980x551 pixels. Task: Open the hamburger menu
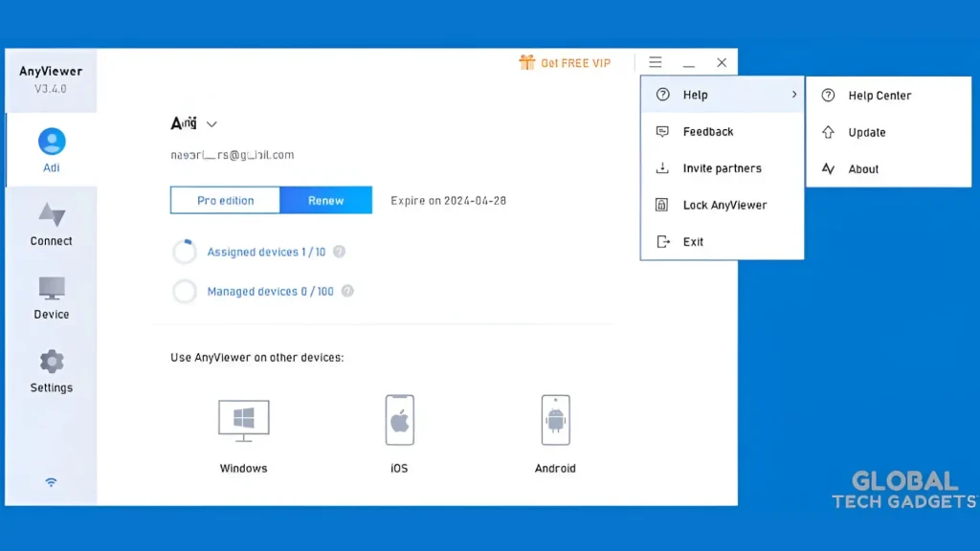656,62
